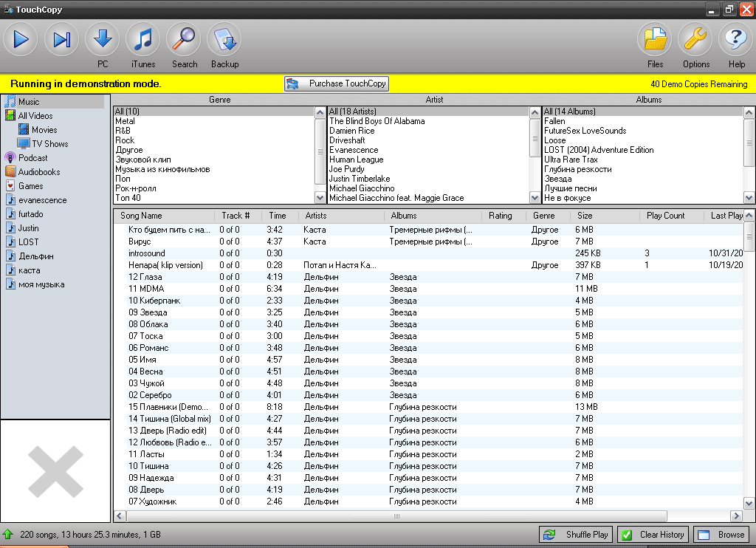Click the Clear History button
This screenshot has height=548, width=756.
653,535
